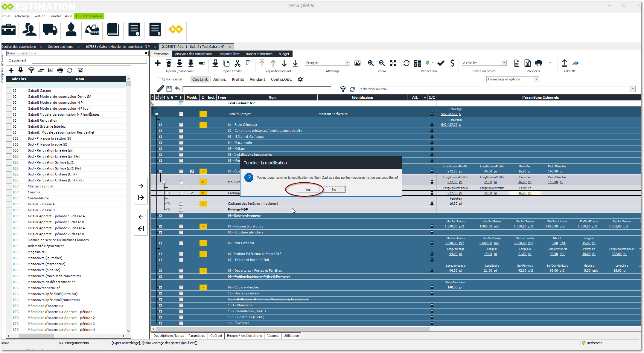Click the truck icon in main toolbar
Screen dimensions: 644x353
pyautogui.click(x=50, y=30)
